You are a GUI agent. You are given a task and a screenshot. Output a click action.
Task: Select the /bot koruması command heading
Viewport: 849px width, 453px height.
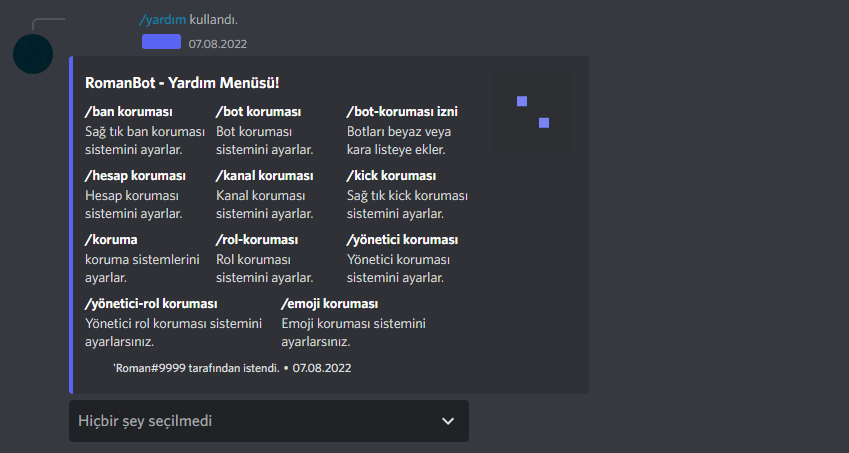tap(258, 112)
